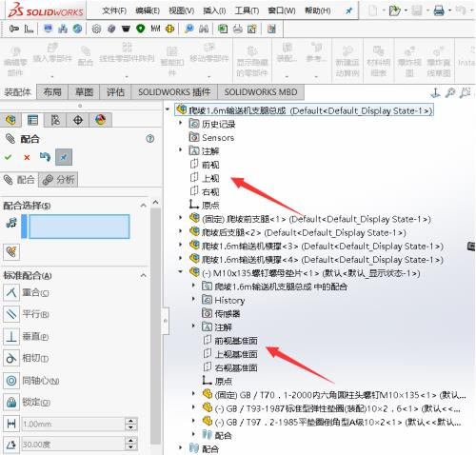The image size is (476, 455).
Task: Expand the History folder in subassembly
Action: (x=193, y=299)
